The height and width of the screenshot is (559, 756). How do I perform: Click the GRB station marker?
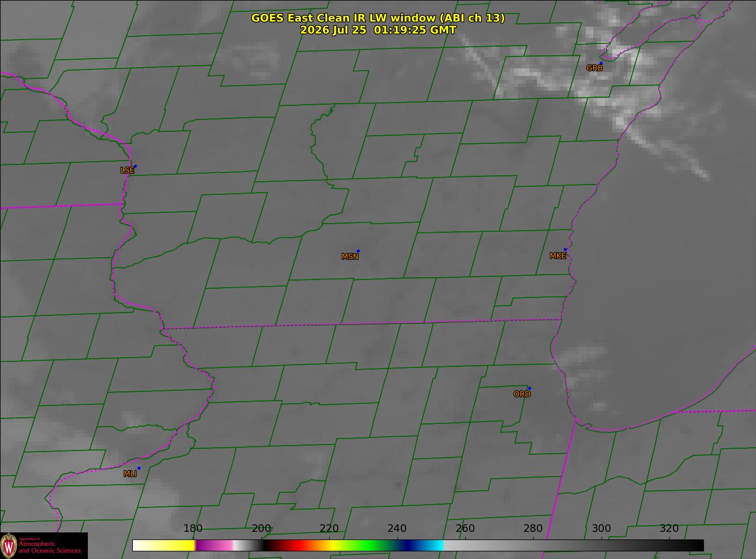pyautogui.click(x=600, y=63)
